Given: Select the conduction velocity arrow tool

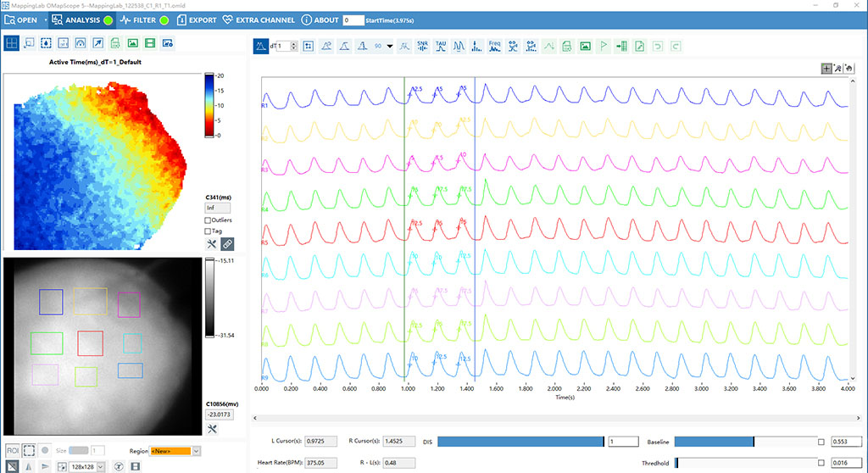Looking at the screenshot, I should tap(97, 43).
